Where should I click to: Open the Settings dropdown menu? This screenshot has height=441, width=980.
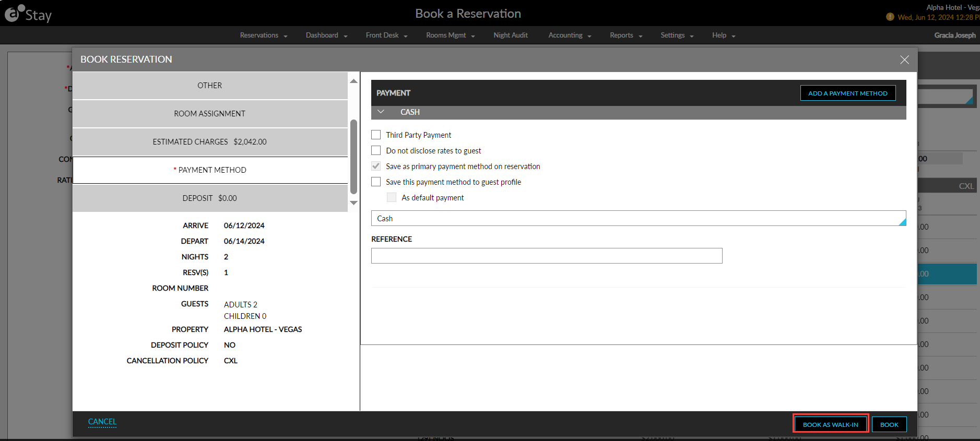pos(677,35)
